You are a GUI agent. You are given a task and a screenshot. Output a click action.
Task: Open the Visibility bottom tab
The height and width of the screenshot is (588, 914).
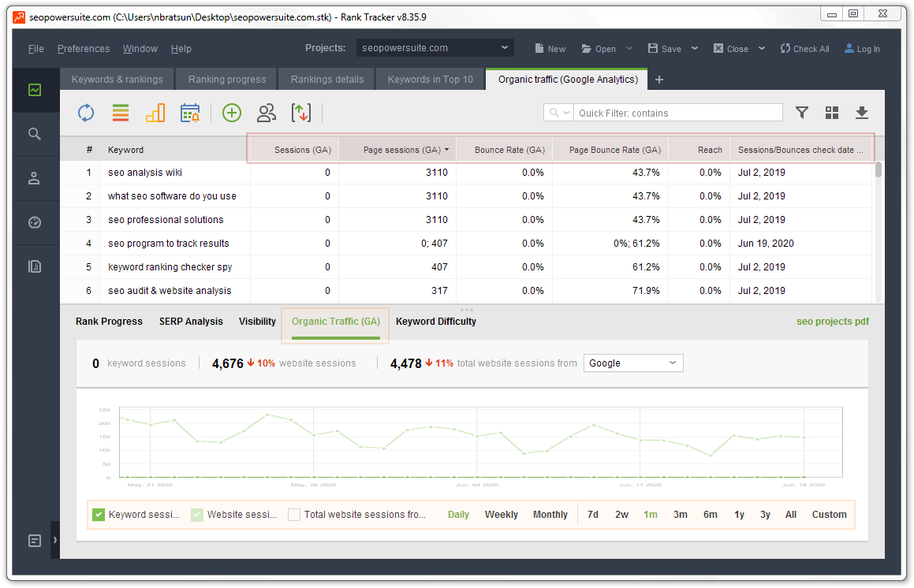[x=257, y=322]
